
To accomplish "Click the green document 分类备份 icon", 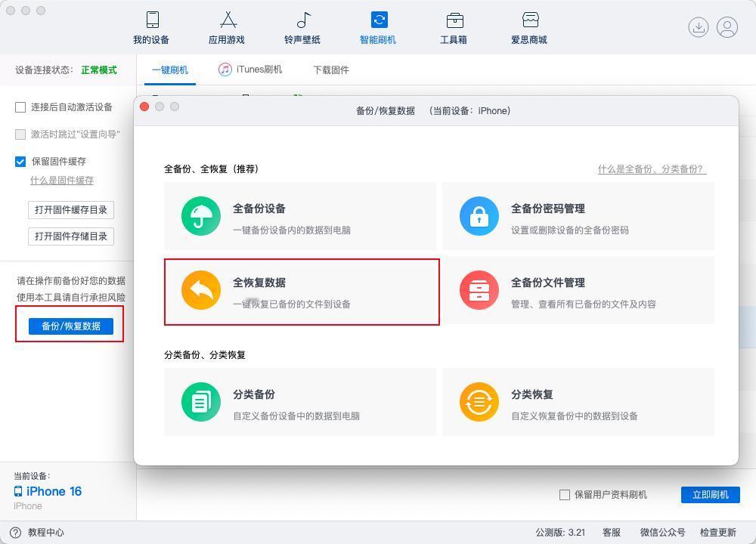I will click(x=201, y=402).
